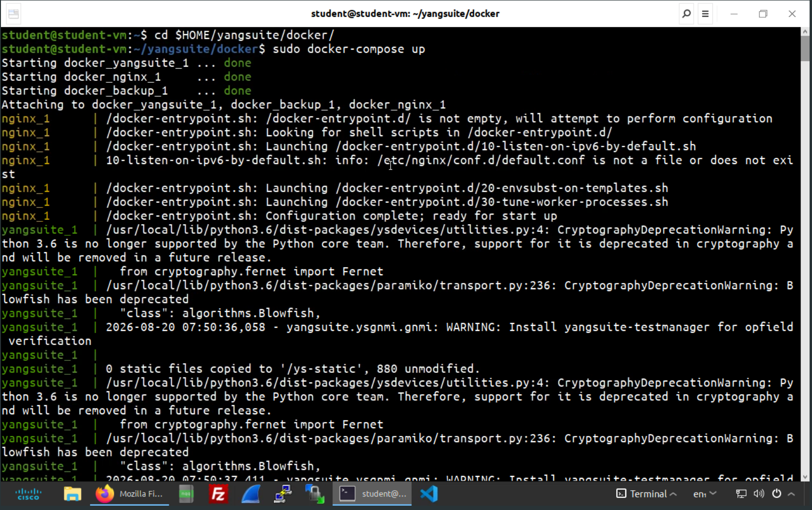Launch FileZilla from the taskbar
The height and width of the screenshot is (510, 812).
(218, 494)
